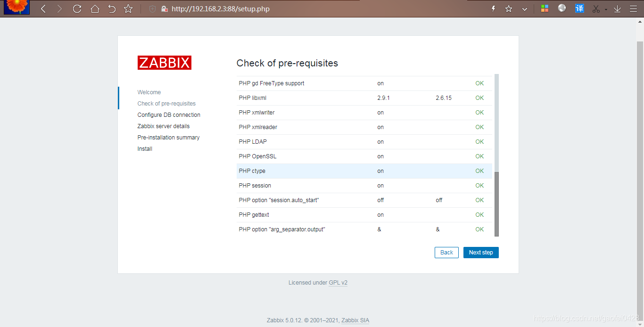Click the PHP option "arg_separator.output" label
This screenshot has height=327, width=644.
[x=282, y=229]
